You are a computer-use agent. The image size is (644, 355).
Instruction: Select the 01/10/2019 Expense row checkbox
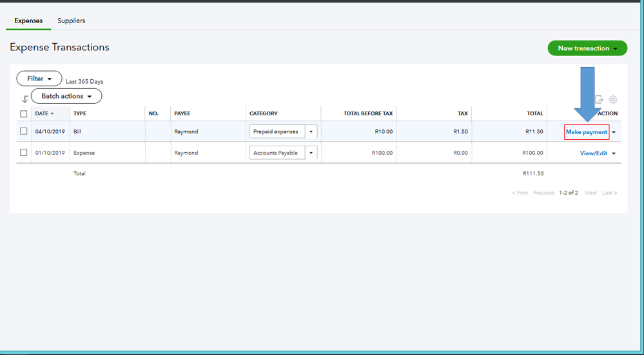24,152
